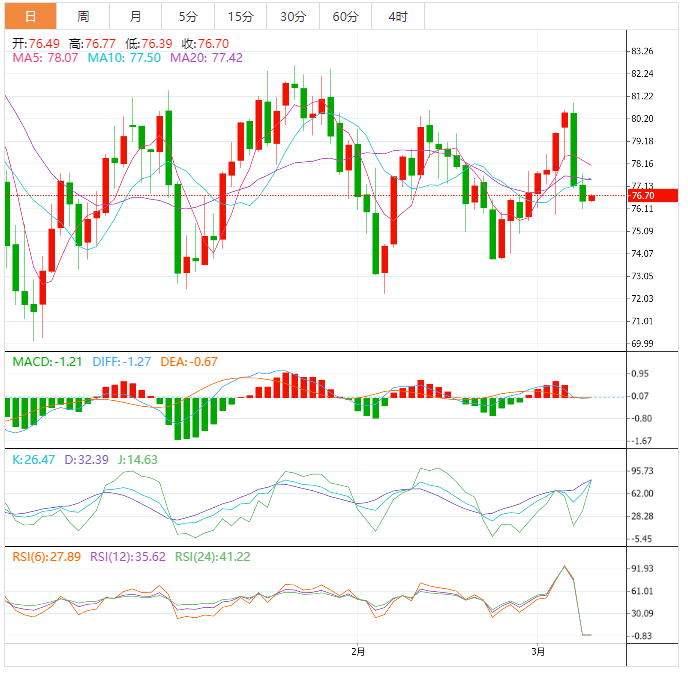The height and width of the screenshot is (673, 688).
Task: Select the 15分 interval tab
Action: point(240,16)
